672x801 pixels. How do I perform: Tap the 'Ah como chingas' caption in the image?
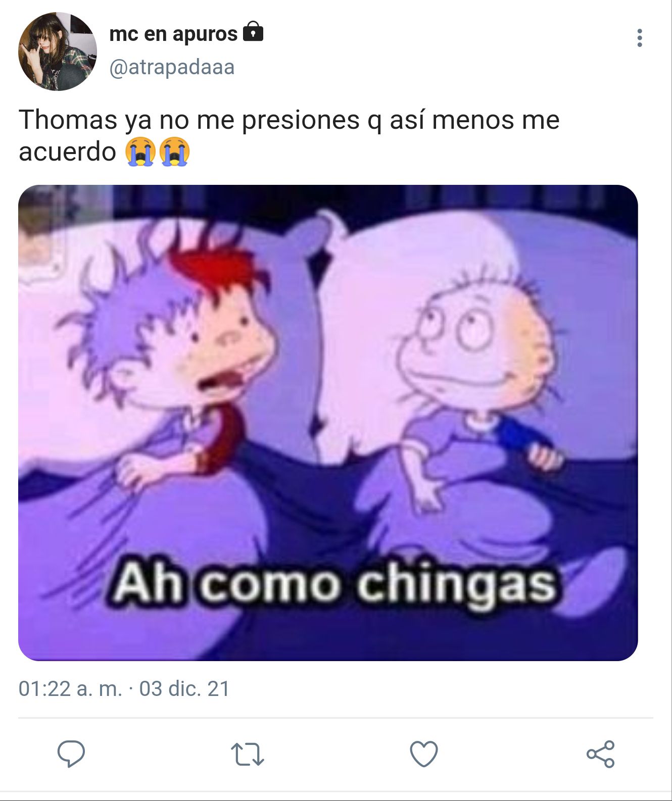coord(334,585)
